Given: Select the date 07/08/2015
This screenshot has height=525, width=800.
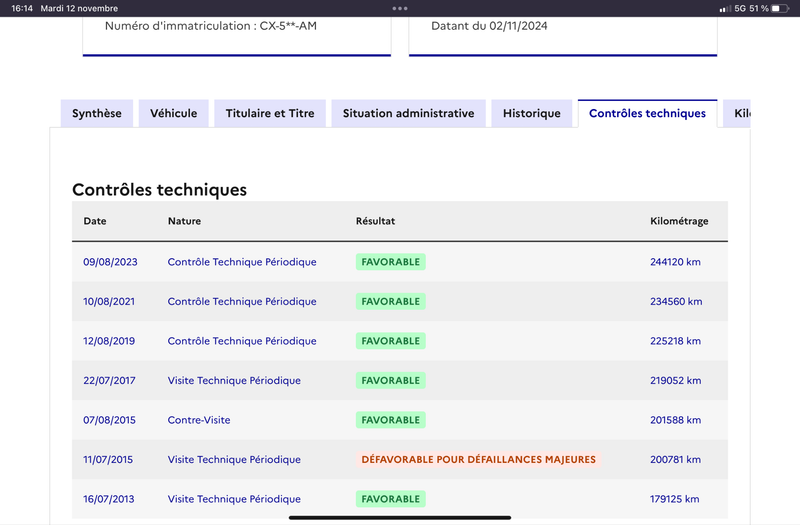Looking at the screenshot, I should pyautogui.click(x=109, y=420).
